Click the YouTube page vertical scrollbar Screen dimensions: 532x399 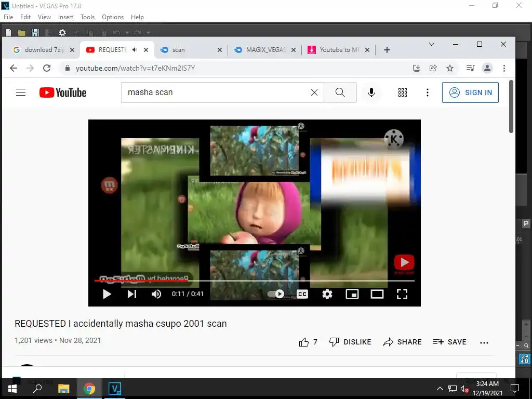511,107
